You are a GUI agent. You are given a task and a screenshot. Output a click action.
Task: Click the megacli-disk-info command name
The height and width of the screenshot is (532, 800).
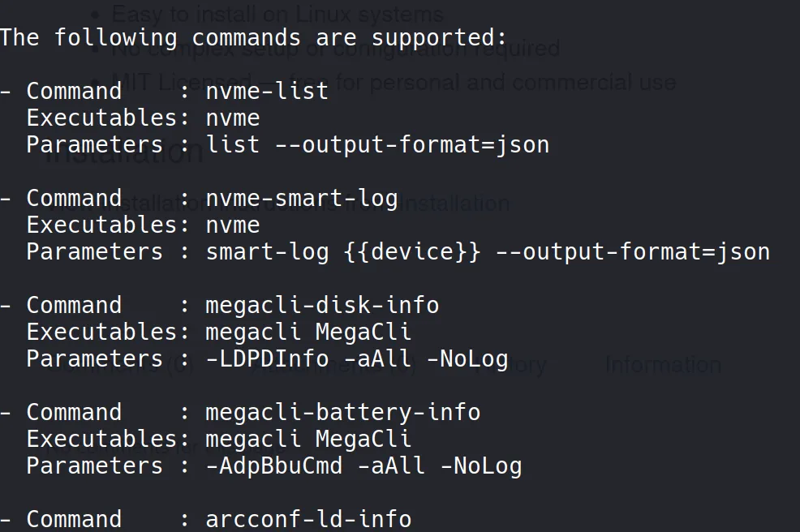click(x=322, y=305)
